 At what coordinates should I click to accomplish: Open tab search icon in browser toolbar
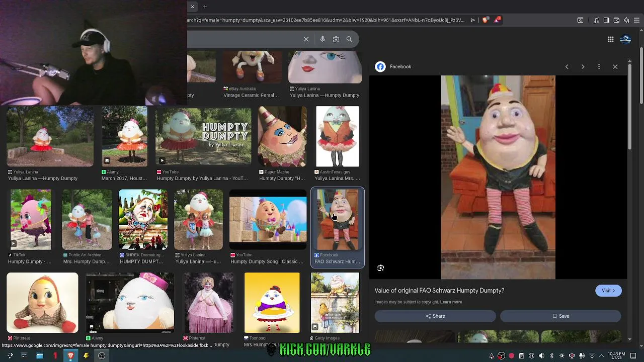[580, 20]
